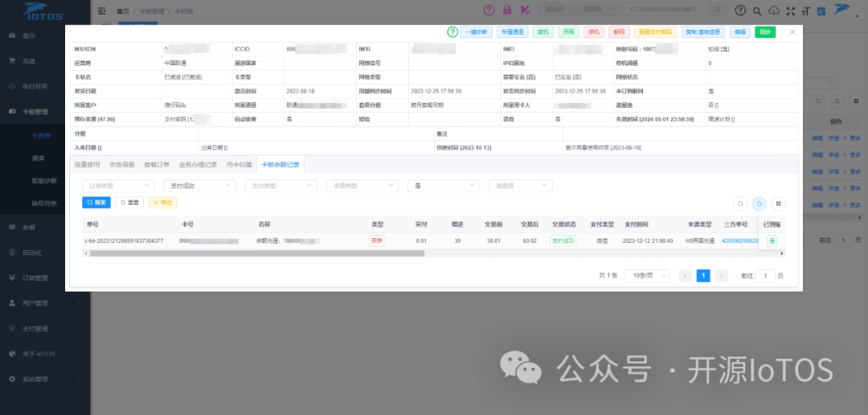Click the previous page arrow in dialog
Screen dimensions: 868x415
tap(686, 275)
